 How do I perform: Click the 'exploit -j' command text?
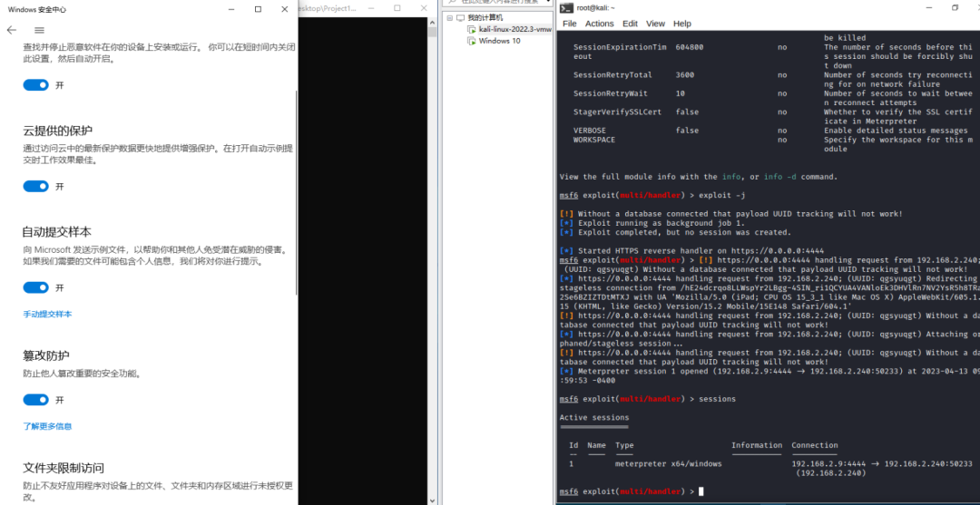point(722,196)
